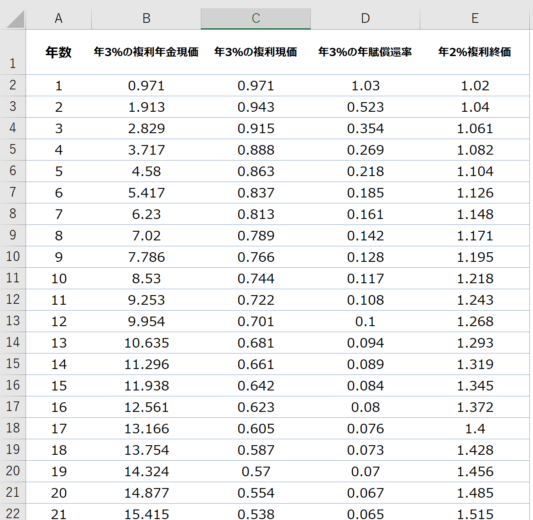Screen dimensions: 533x520
Task: Select cell containing 0.57
Action: [256, 471]
